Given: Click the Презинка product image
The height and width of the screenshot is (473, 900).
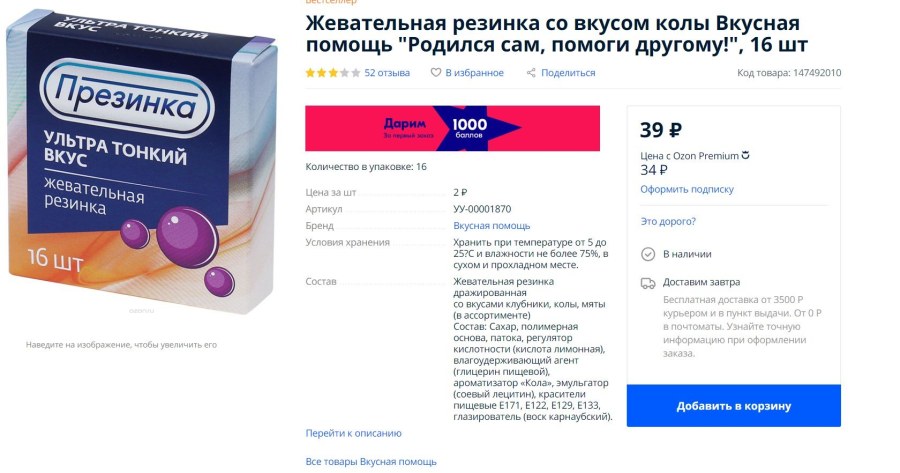Looking at the screenshot, I should pos(141,161).
